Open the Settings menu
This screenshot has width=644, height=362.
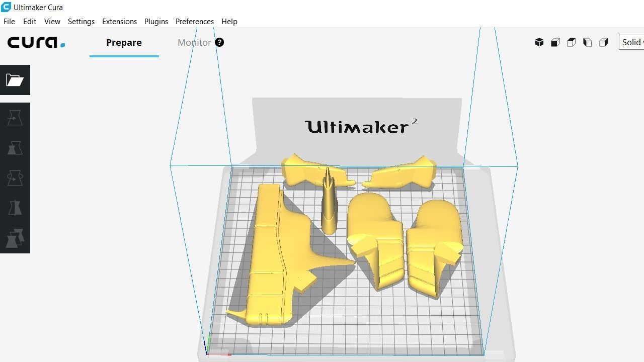click(81, 22)
